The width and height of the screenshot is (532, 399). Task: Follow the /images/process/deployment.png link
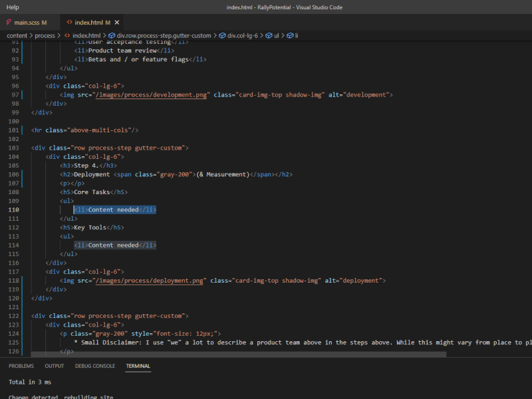pyautogui.click(x=150, y=281)
